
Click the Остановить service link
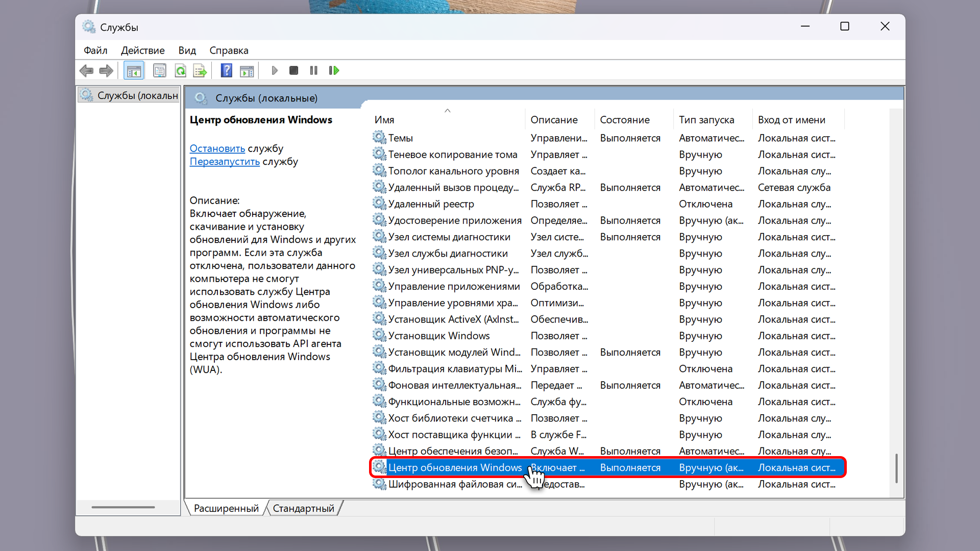click(217, 148)
